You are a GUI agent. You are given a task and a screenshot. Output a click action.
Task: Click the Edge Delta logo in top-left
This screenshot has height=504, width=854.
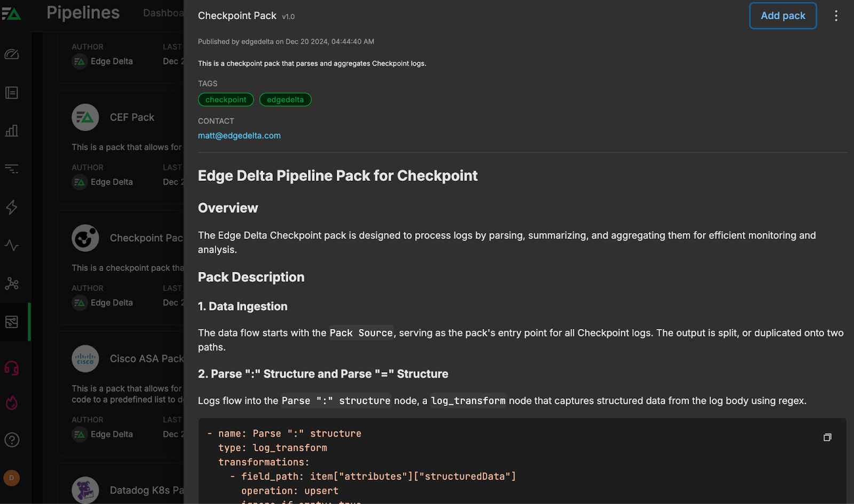[x=11, y=14]
